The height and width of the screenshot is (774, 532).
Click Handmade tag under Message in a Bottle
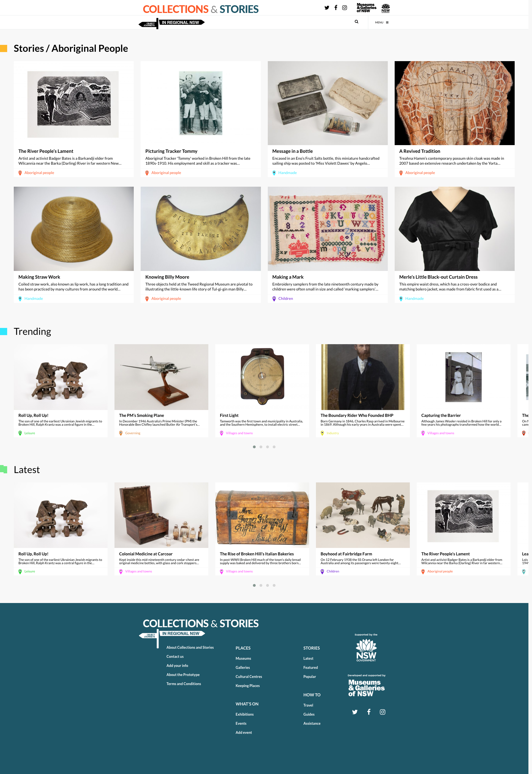pos(287,173)
